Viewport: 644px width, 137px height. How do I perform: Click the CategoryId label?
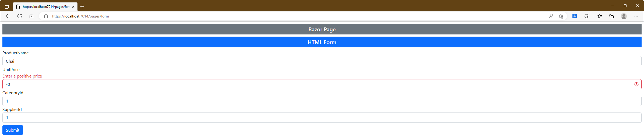13,93
